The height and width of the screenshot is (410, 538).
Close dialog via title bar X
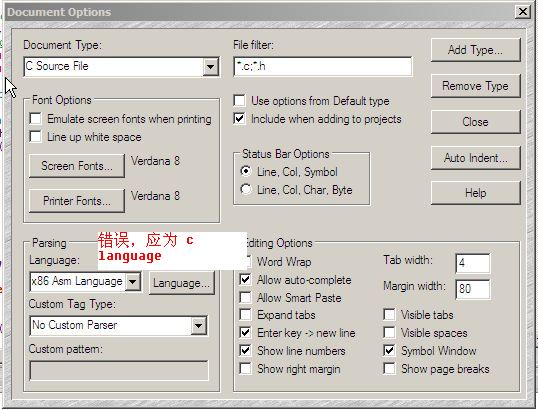coord(523,12)
